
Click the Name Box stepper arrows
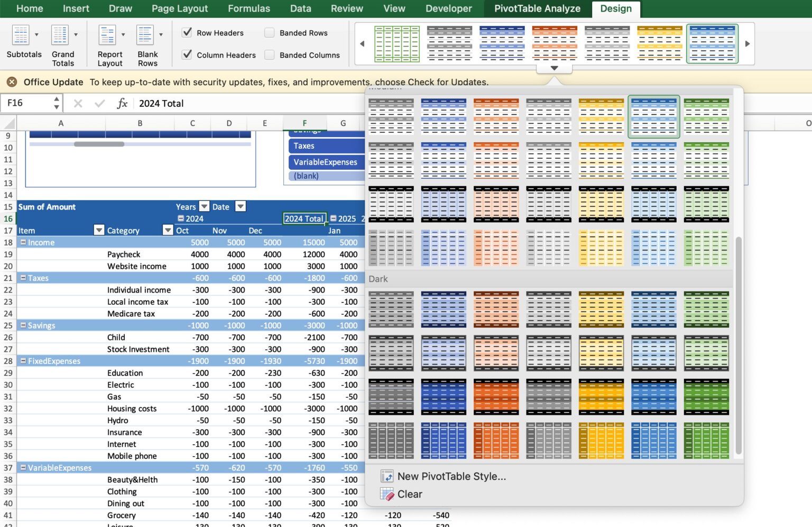57,103
